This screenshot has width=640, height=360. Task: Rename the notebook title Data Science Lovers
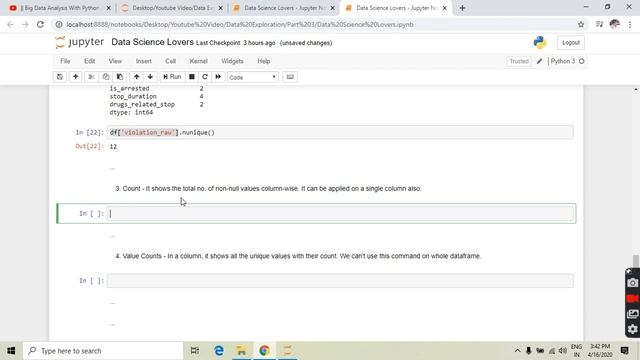coord(152,42)
